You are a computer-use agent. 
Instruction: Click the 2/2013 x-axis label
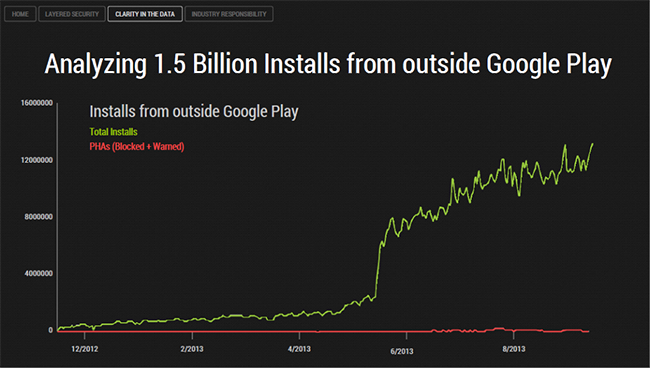coord(192,349)
